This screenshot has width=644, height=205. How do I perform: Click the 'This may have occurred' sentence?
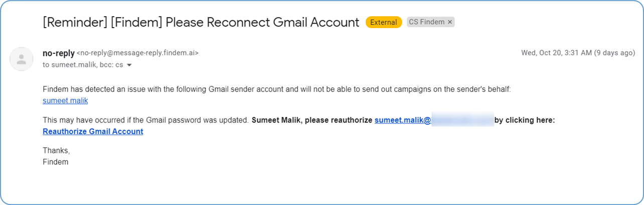point(145,120)
